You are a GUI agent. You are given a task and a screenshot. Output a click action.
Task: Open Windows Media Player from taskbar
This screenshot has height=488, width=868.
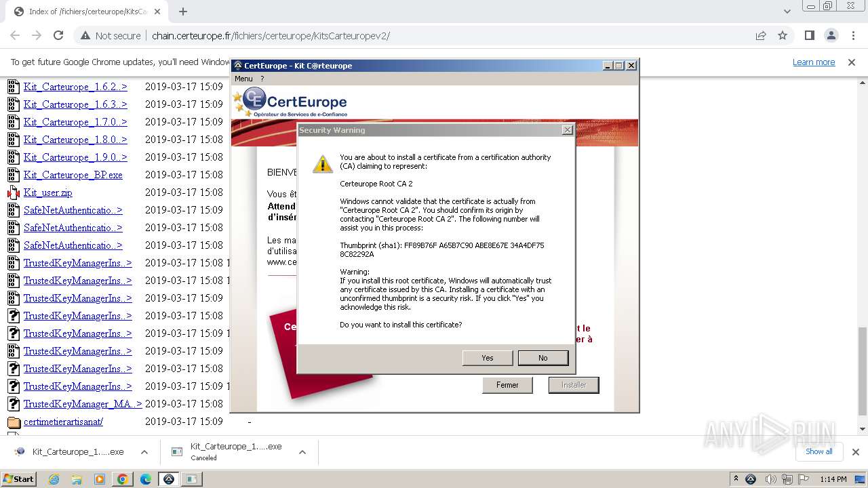100,479
